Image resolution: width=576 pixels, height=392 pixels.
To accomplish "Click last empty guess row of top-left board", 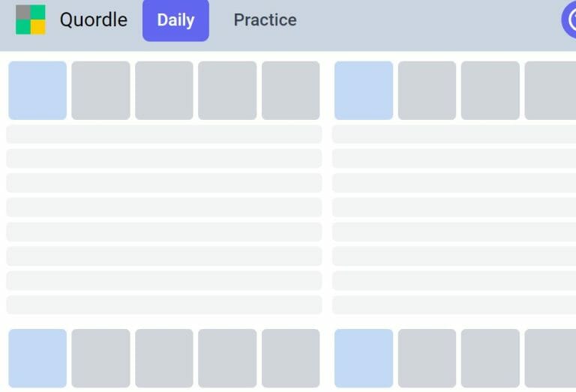I will point(163,304).
